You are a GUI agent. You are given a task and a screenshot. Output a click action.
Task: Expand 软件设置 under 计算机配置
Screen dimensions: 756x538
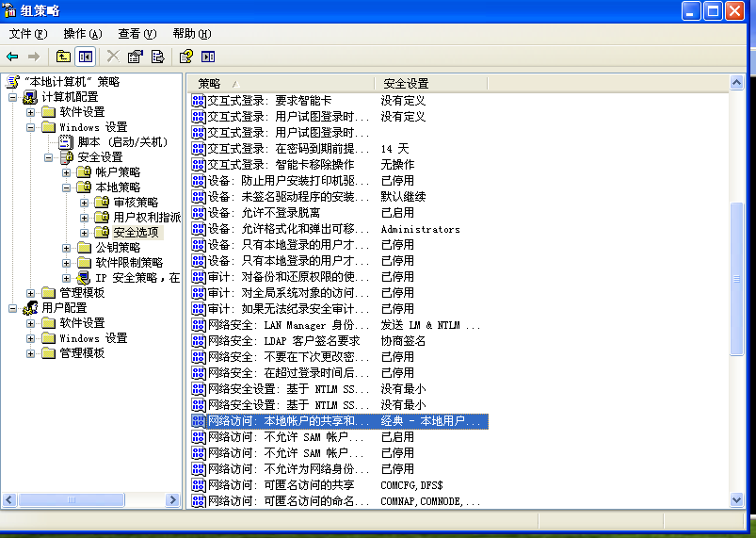pos(30,112)
